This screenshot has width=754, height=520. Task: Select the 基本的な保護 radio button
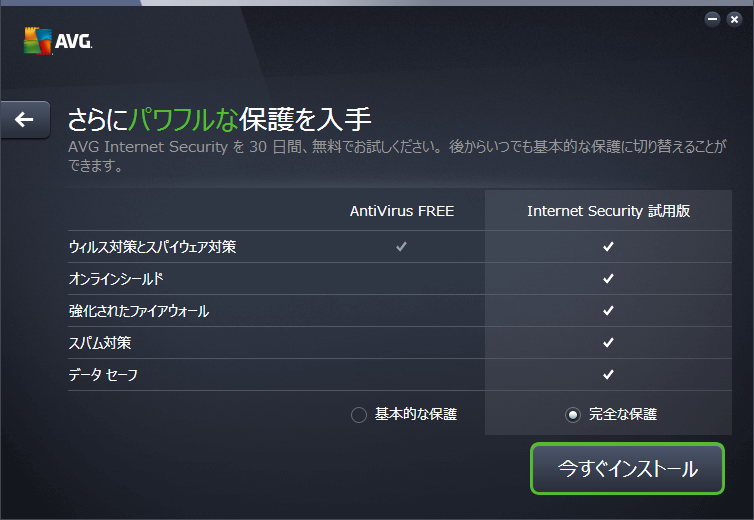[359, 414]
